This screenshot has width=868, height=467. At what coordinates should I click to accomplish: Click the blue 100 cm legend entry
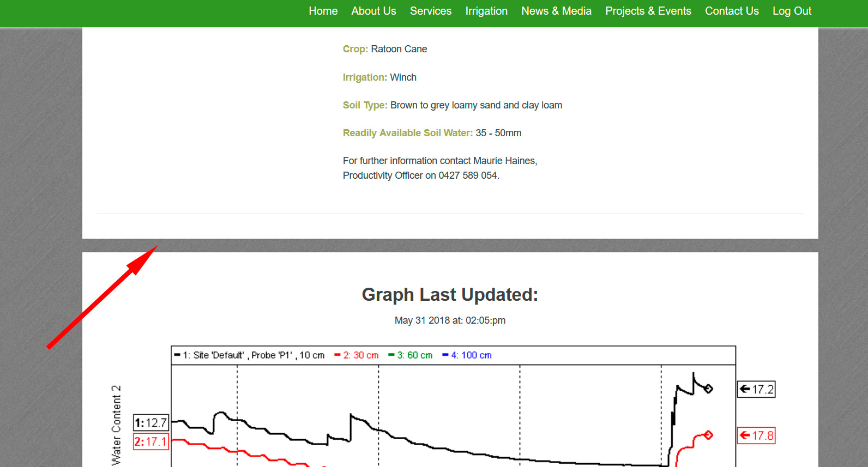pos(467,355)
